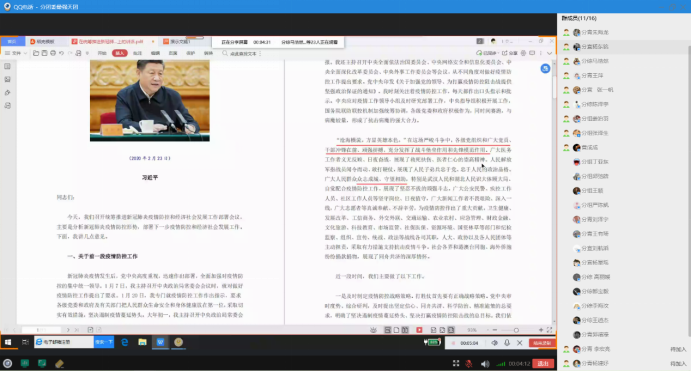The image size is (691, 371).
Task: Click the zoom out minus icon
Action: point(495,330)
